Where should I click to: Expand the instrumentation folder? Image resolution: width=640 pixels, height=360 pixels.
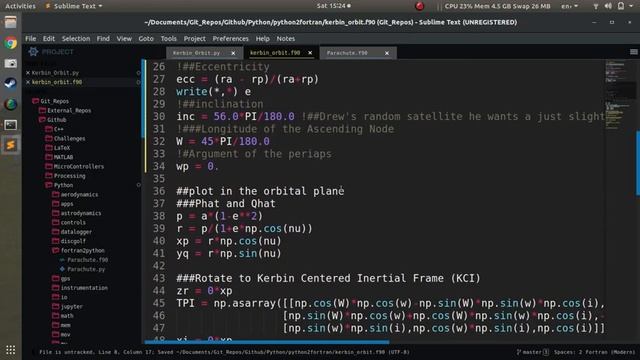point(80,288)
